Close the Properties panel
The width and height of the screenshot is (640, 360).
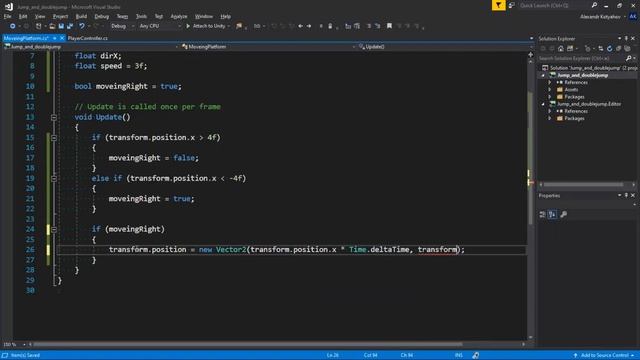pyautogui.click(x=633, y=196)
